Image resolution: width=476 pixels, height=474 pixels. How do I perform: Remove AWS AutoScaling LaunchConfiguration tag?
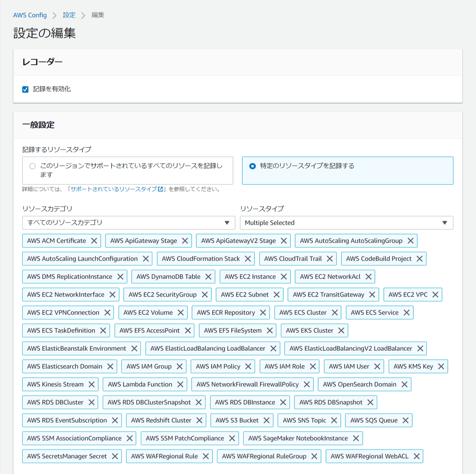pyautogui.click(x=146, y=259)
